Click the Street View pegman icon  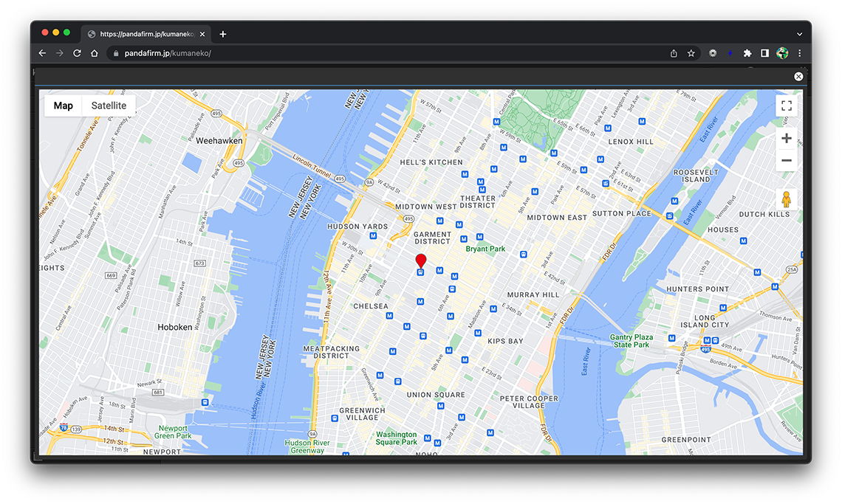click(786, 199)
